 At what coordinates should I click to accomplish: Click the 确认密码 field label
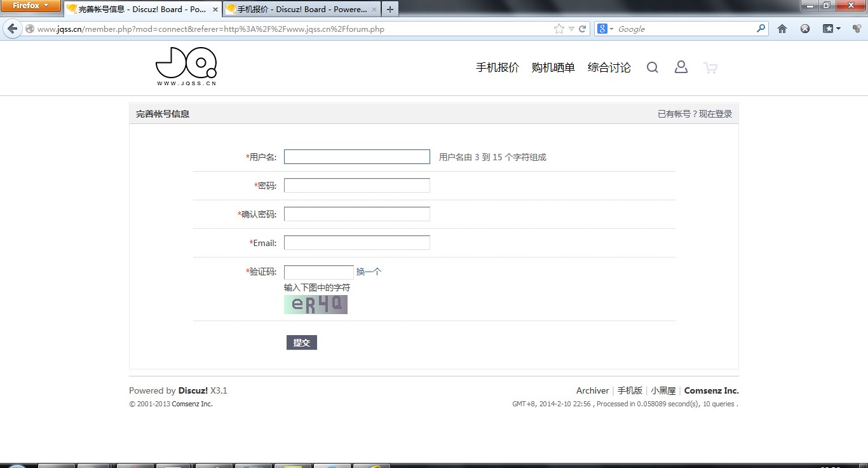pyautogui.click(x=259, y=214)
